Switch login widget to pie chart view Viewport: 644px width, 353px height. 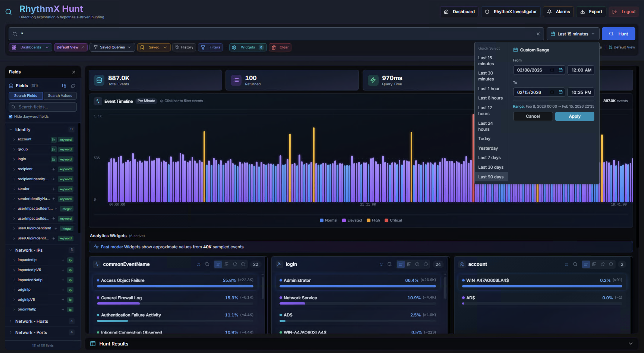[417, 264]
